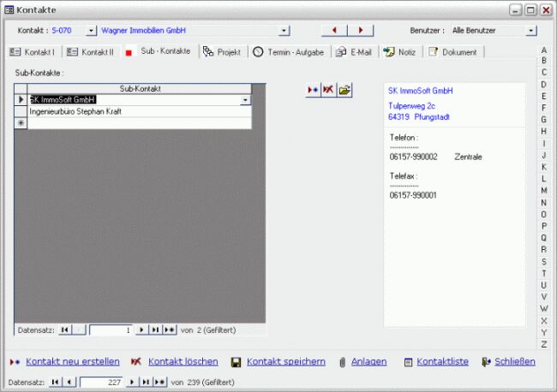Viewport: 557px width, 392px height.
Task: Add new record in sub-contact navigator
Action: point(170,330)
